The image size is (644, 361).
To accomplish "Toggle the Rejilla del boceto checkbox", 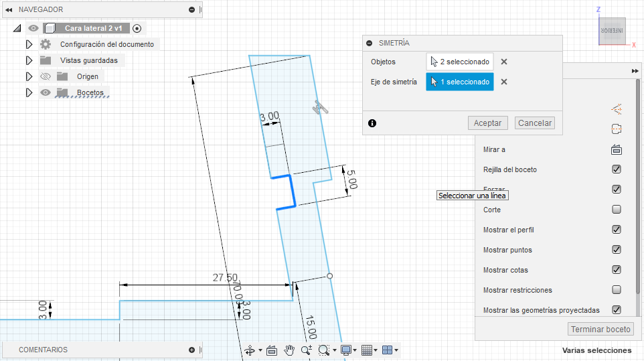I will point(617,169).
